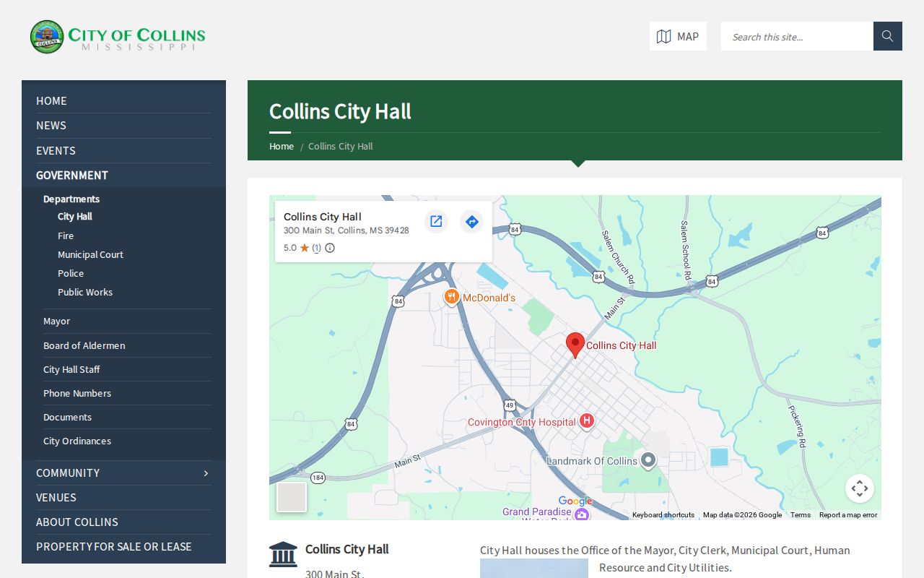The width and height of the screenshot is (924, 578).
Task: Open the (1) reviews link
Action: [x=316, y=248]
